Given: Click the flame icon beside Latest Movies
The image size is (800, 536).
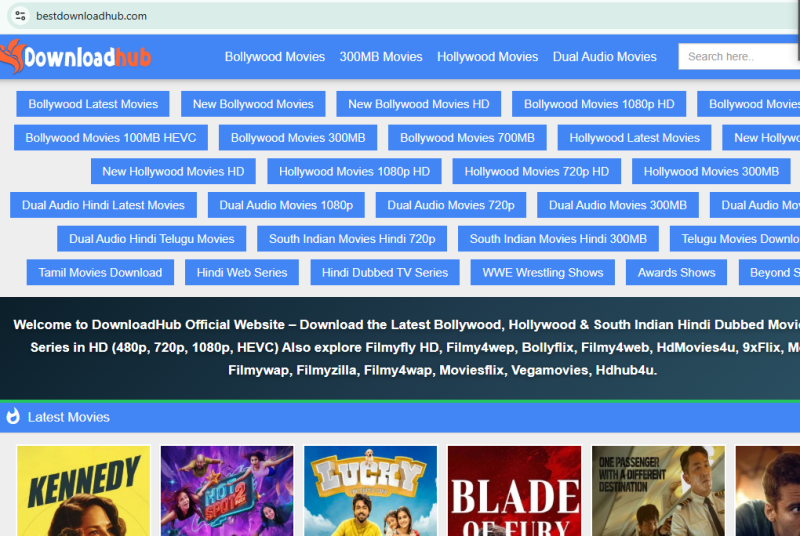Looking at the screenshot, I should pyautogui.click(x=13, y=417).
